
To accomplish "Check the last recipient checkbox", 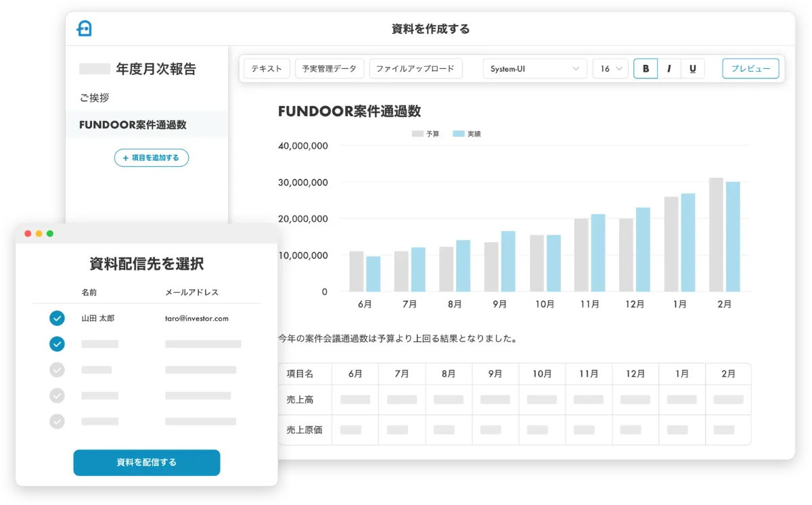I will point(58,421).
